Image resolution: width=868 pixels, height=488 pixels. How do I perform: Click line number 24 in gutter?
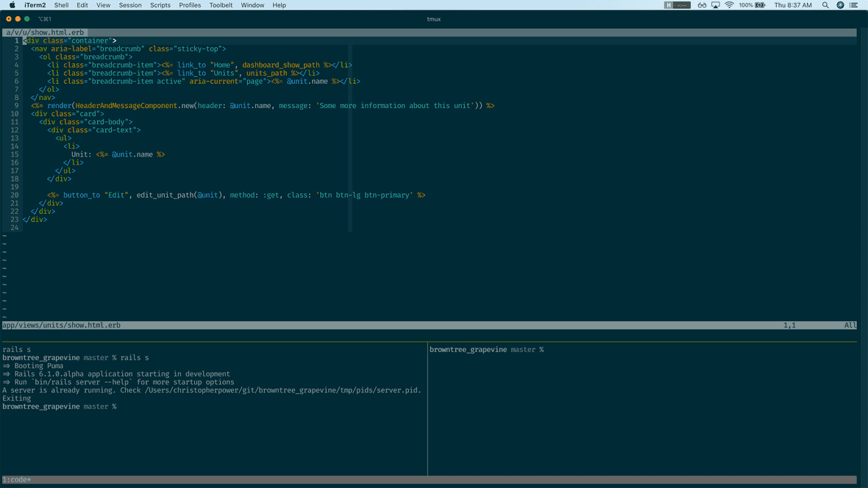tap(15, 227)
